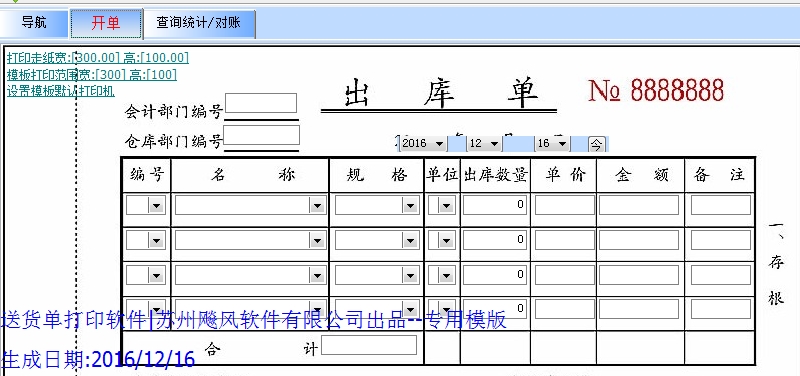Switch to the 导航 tab
Screen dimensions: 800x376
coord(34,23)
